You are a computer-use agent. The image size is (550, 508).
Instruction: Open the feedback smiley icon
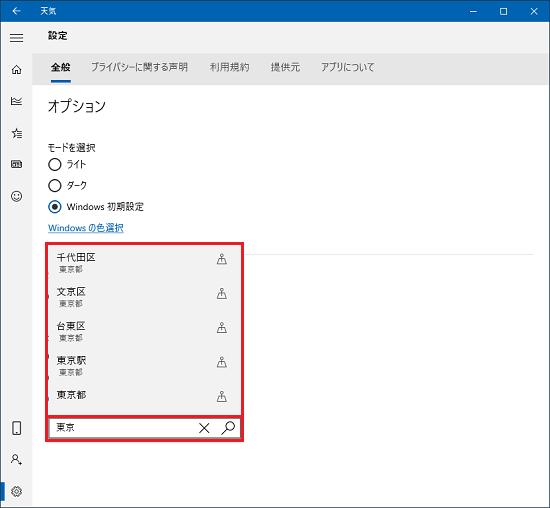(x=16, y=196)
